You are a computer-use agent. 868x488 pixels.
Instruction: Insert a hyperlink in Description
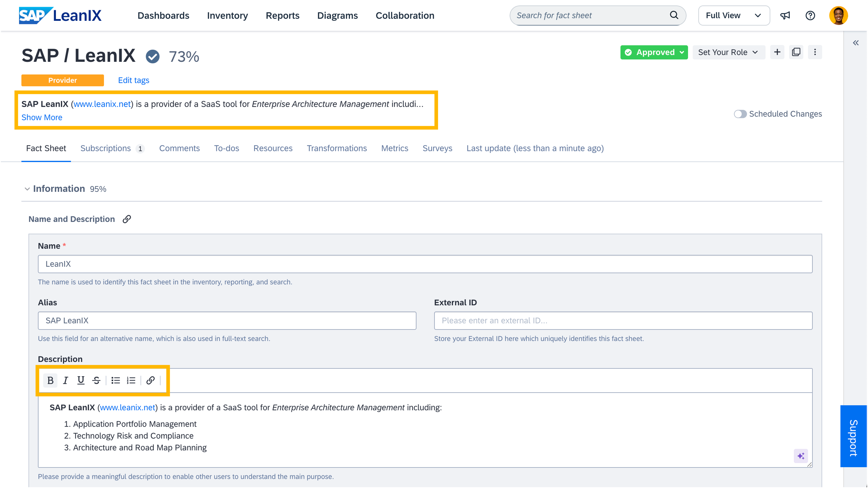coord(150,380)
